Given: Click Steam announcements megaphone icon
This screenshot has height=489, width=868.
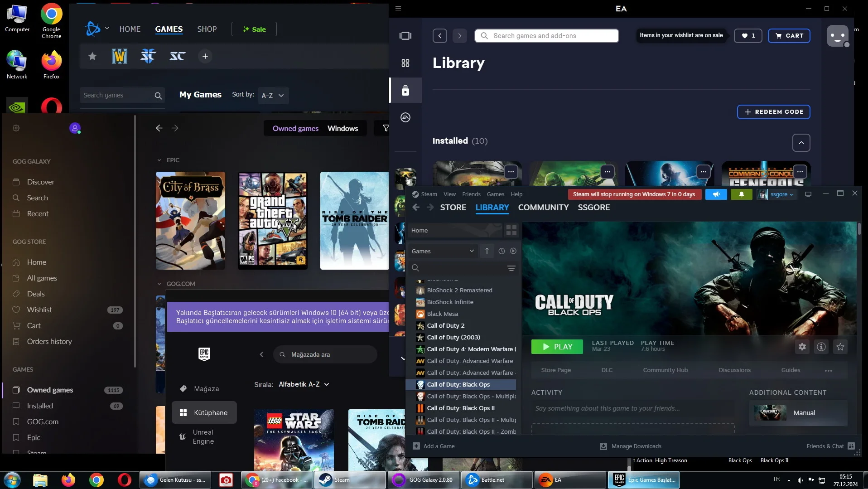Looking at the screenshot, I should click(x=716, y=194).
